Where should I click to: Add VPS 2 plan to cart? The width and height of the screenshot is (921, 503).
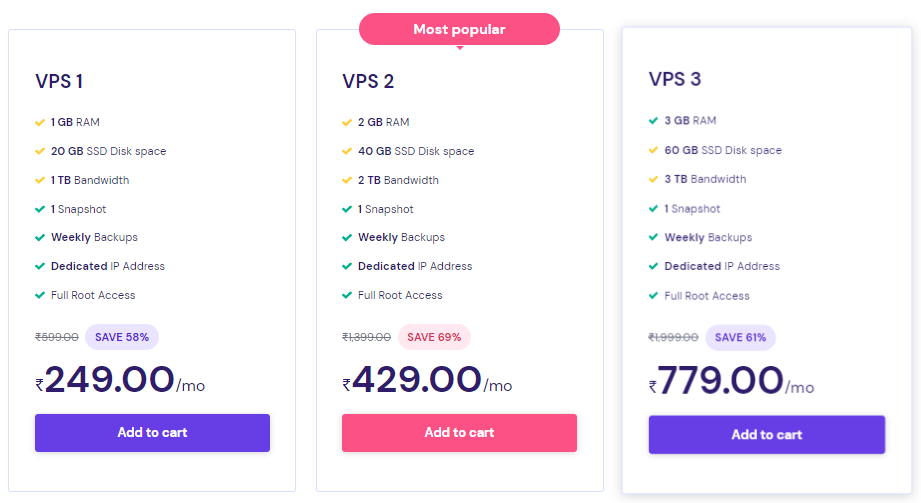pyautogui.click(x=459, y=433)
